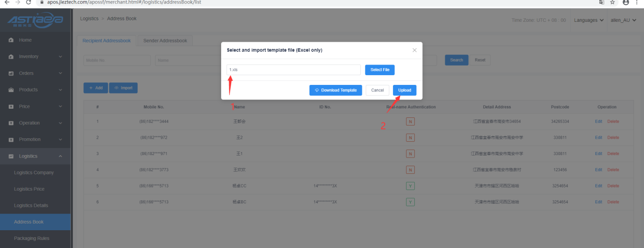Viewport: 644px width, 248px height.
Task: Click the Promotion sidebar icon
Action: [x=11, y=139]
